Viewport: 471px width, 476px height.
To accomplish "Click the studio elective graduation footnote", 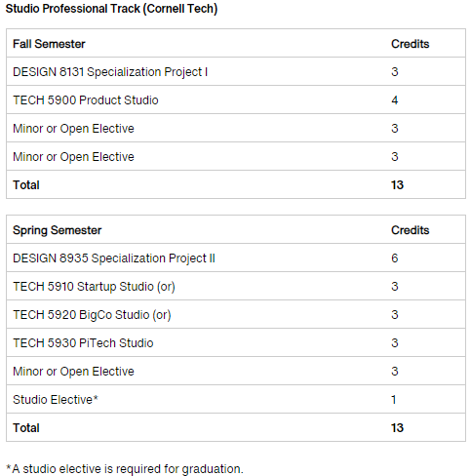I will coord(125,469).
